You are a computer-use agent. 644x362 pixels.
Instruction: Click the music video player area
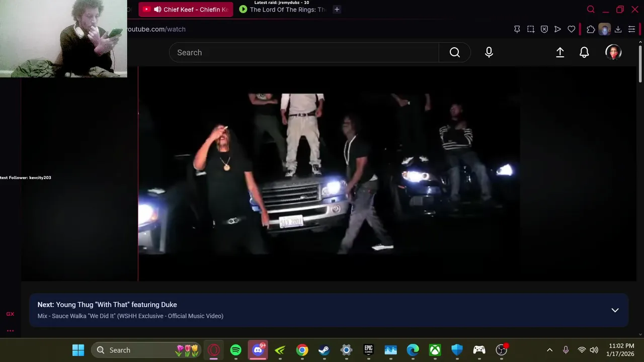coord(329,173)
